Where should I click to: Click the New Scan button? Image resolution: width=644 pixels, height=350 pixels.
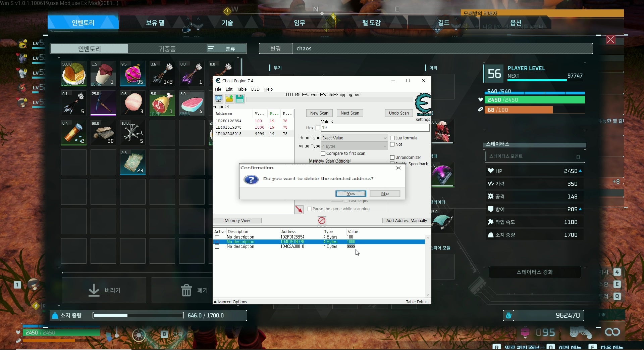319,113
